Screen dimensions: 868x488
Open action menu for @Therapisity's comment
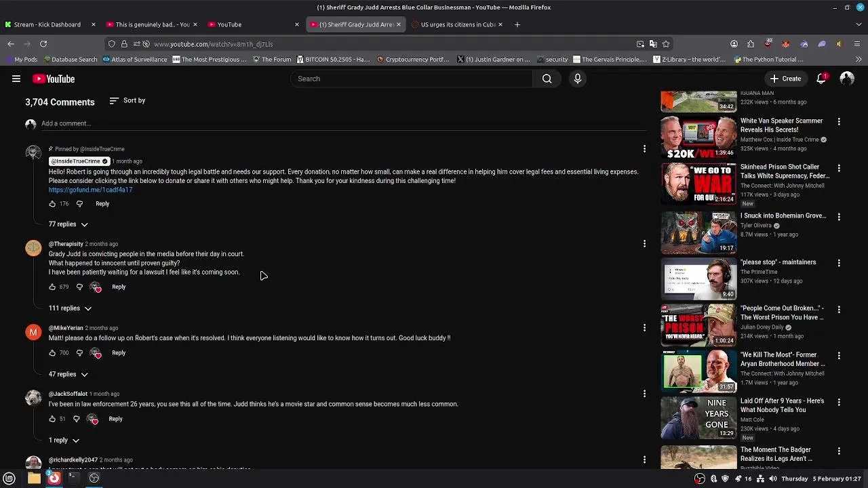(644, 243)
